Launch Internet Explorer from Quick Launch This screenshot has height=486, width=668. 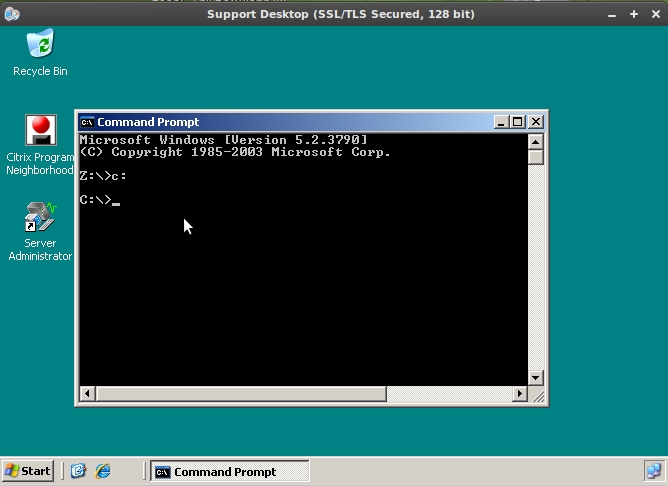[x=102, y=471]
